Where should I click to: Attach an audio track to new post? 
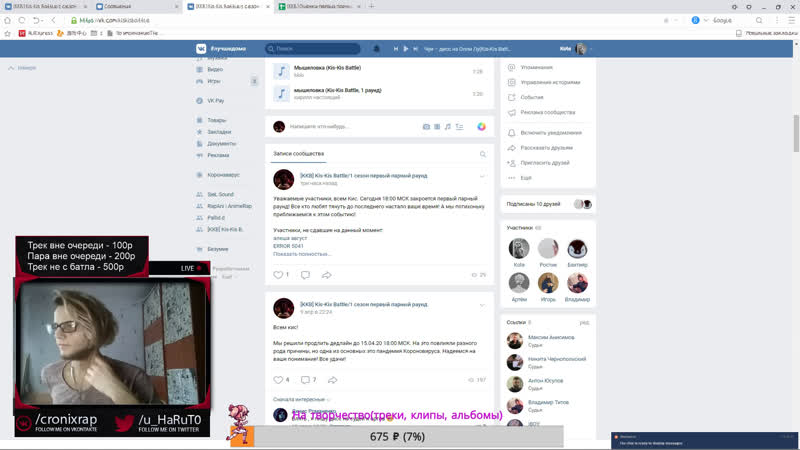point(447,127)
